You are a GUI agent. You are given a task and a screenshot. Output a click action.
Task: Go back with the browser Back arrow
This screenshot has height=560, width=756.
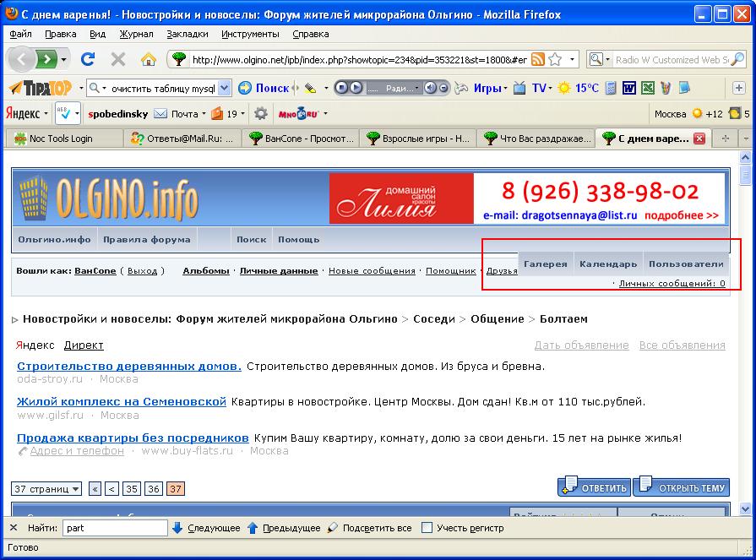click(21, 59)
